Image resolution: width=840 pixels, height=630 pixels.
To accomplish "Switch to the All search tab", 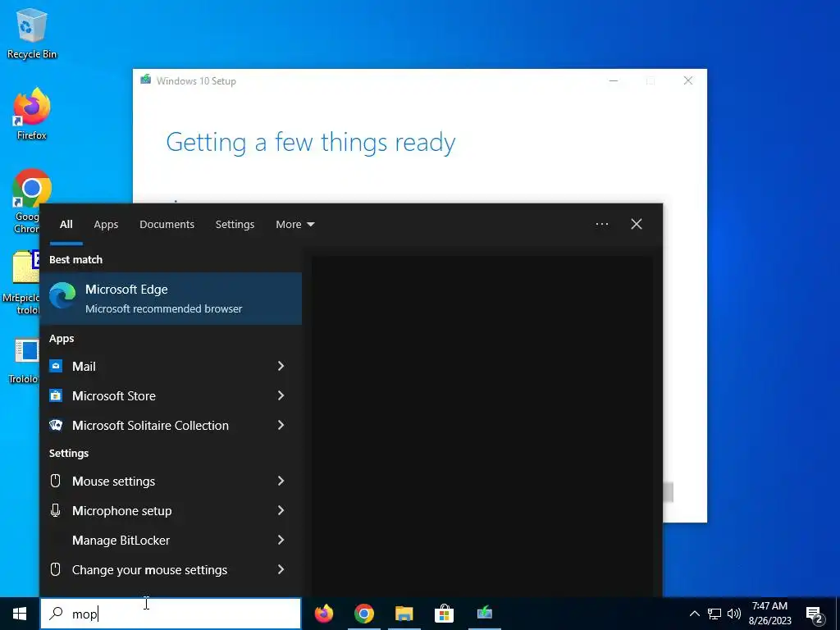I will point(66,225).
